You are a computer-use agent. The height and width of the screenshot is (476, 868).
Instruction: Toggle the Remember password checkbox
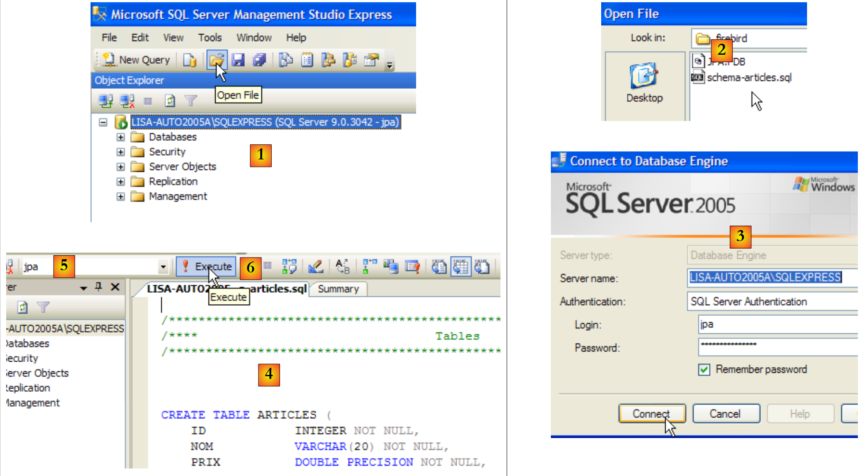pos(704,370)
